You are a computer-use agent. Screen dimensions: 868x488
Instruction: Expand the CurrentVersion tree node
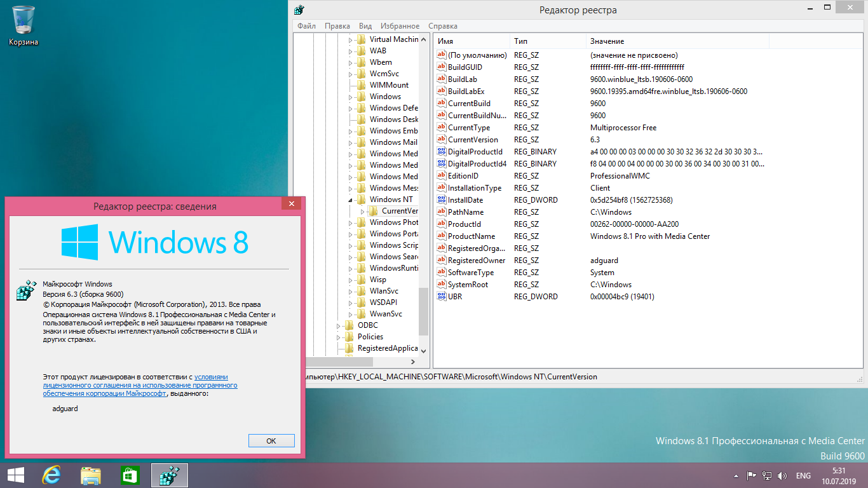363,211
